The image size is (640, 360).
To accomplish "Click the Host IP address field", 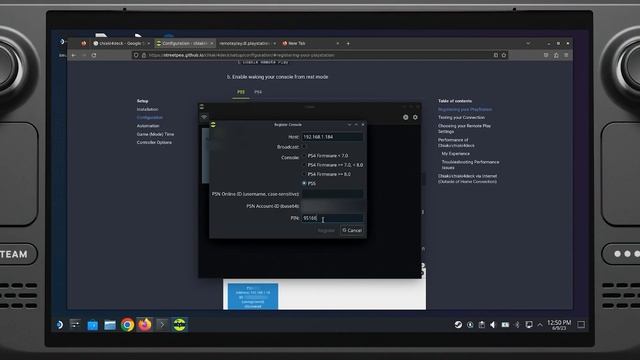I will pos(332,137).
